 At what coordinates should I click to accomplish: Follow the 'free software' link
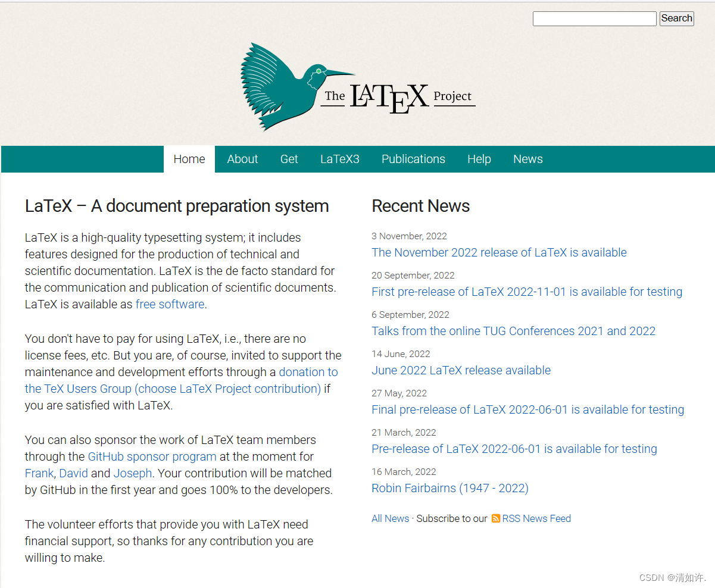[x=170, y=304]
